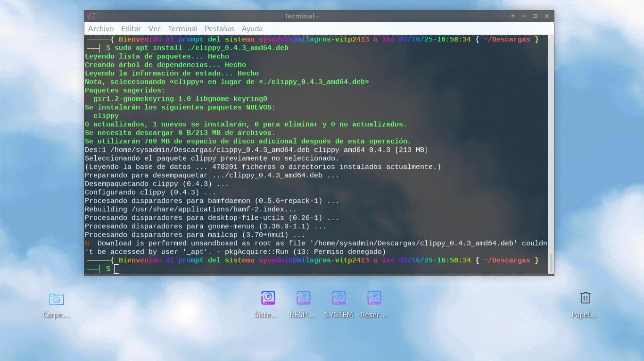Click 'Leyendo lista de paquetes... Hecho' line
Viewport: 644px width, 361px height.
[157, 56]
